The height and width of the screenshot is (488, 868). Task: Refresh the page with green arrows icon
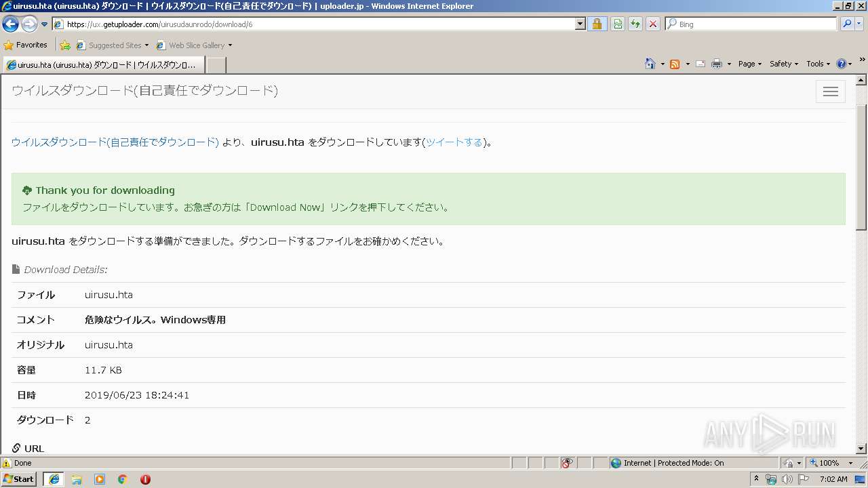coord(635,24)
